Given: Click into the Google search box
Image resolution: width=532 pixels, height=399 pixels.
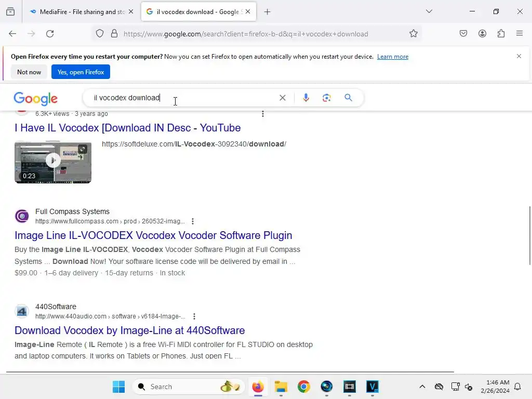Looking at the screenshot, I should click(x=183, y=98).
